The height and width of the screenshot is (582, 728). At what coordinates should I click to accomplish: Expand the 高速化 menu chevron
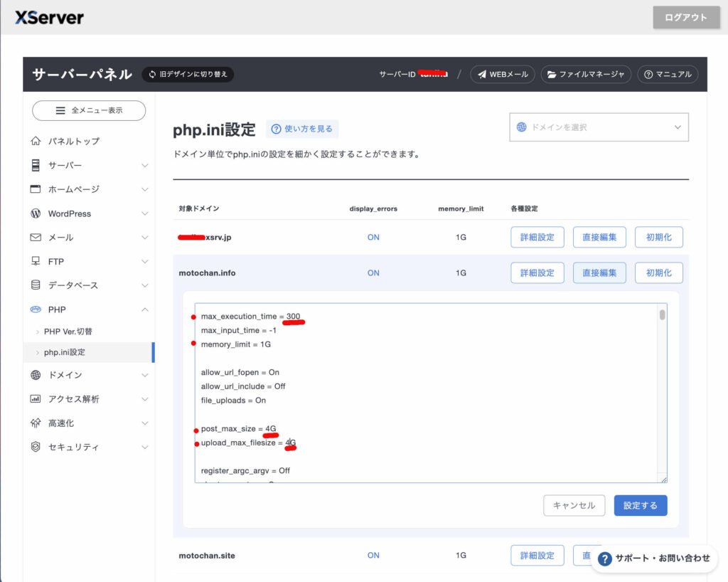tap(145, 423)
